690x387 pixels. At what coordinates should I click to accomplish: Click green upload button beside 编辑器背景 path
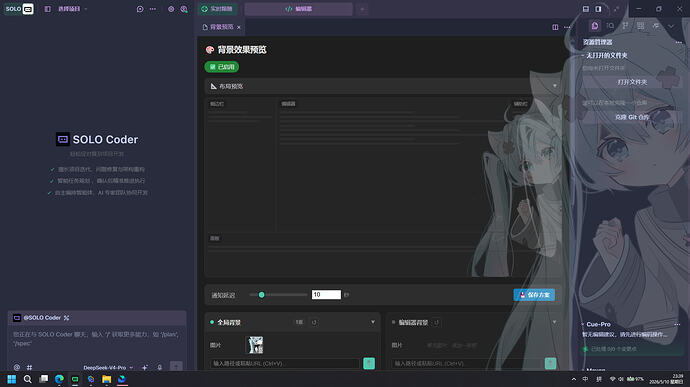pos(550,364)
